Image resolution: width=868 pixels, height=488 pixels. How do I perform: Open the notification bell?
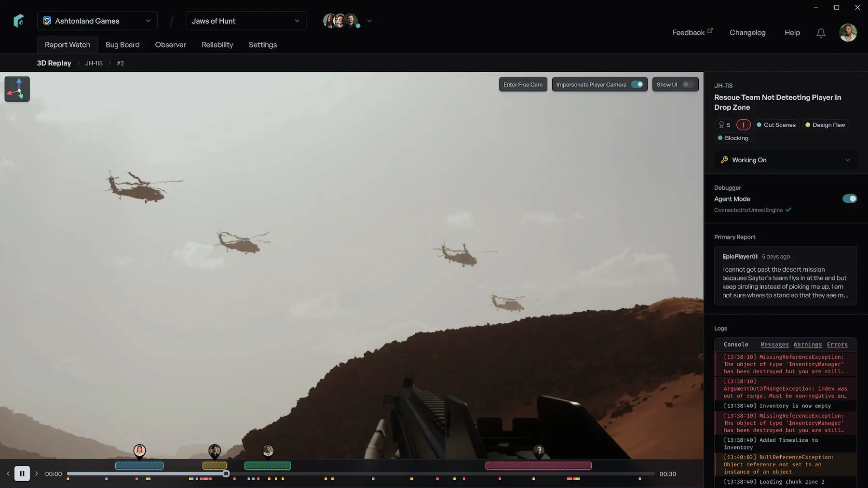[821, 33]
